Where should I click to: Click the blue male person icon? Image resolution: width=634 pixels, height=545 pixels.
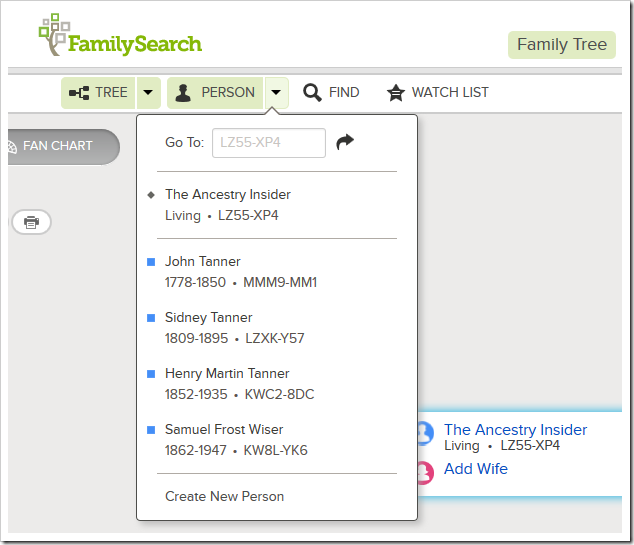425,433
